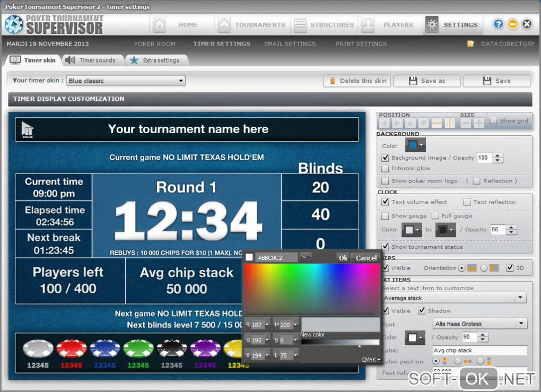
Task: Toggle Text volume effect checkbox
Action: [385, 202]
